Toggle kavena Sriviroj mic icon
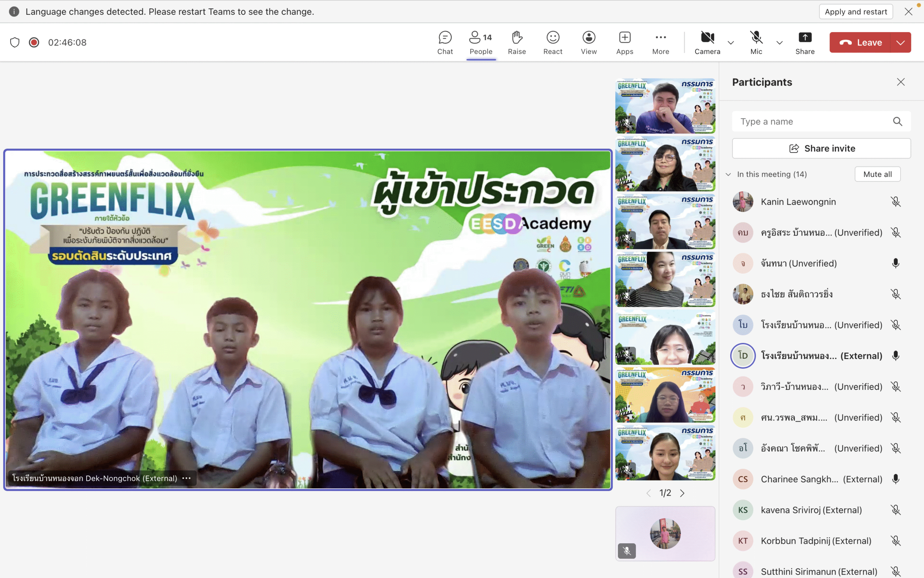The image size is (924, 578). click(895, 510)
